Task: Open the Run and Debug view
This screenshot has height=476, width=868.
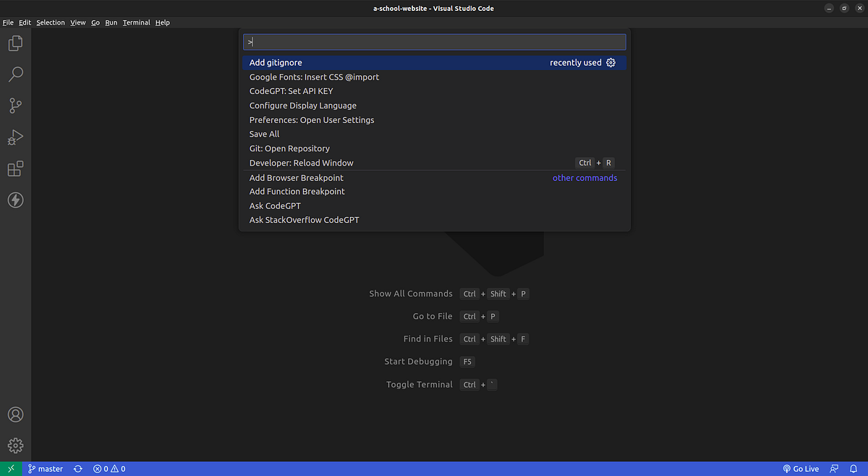Action: click(x=16, y=137)
